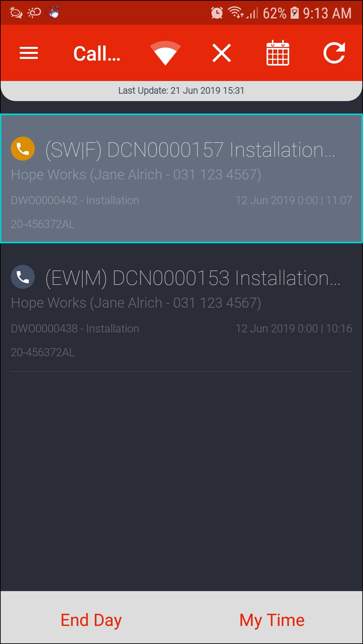Tap the battery indicator in the status bar
Viewport: 363px width, 644px height.
(x=295, y=13)
